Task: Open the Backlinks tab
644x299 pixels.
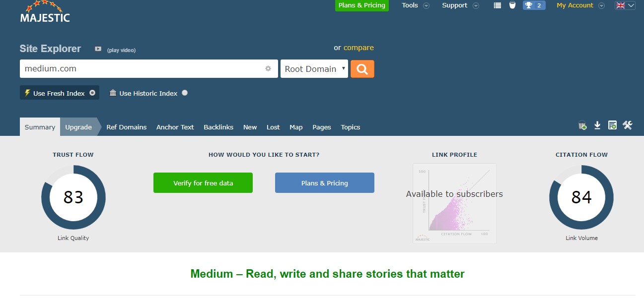Action: [x=218, y=127]
